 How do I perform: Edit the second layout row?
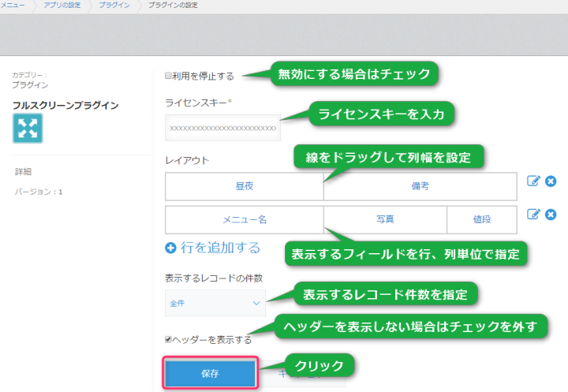click(533, 215)
